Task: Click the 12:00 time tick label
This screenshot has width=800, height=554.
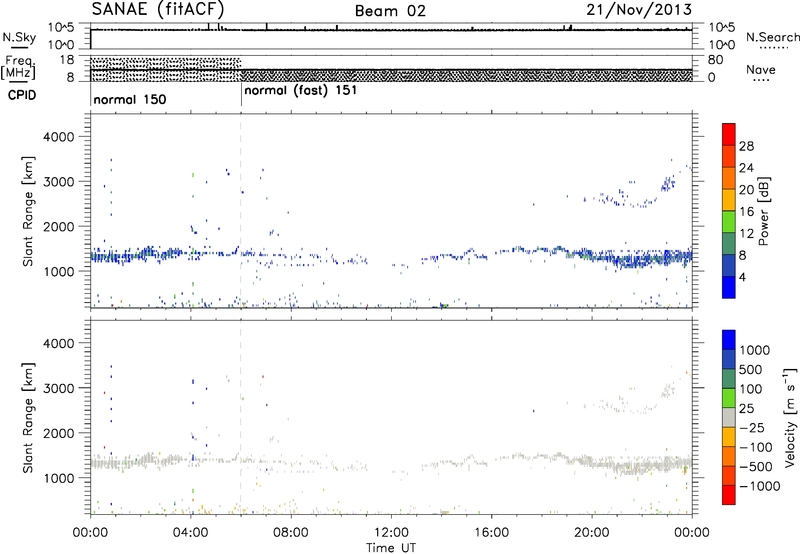Action: coord(391,533)
